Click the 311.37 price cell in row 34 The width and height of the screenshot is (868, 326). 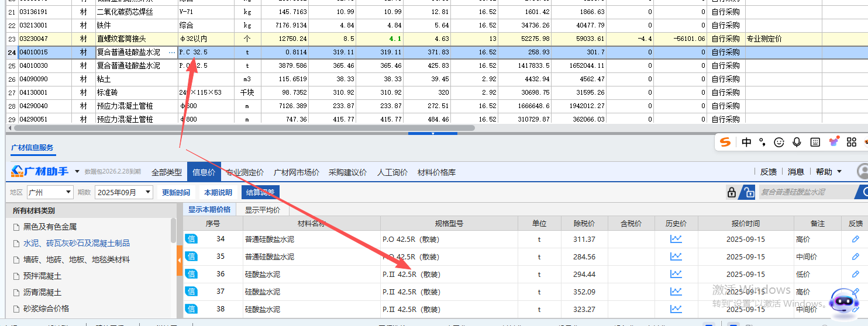click(x=584, y=239)
